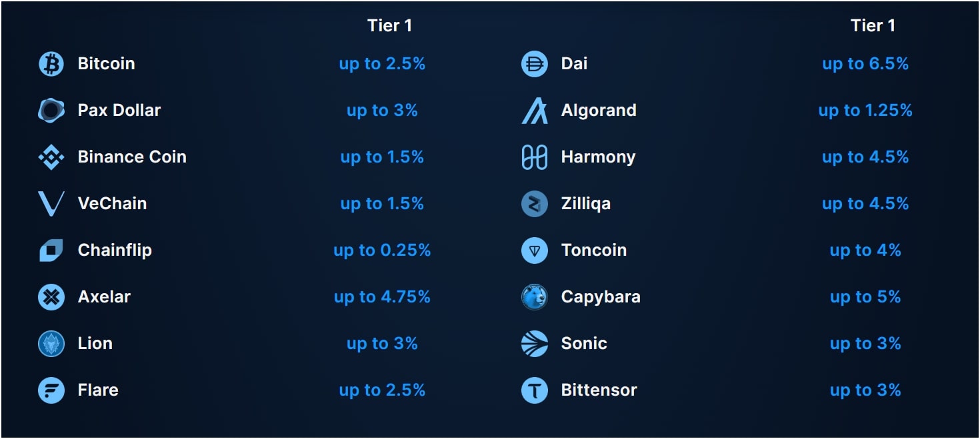Click the Toncoin icon
Viewport: 980px width, 439px height.
pos(534,250)
